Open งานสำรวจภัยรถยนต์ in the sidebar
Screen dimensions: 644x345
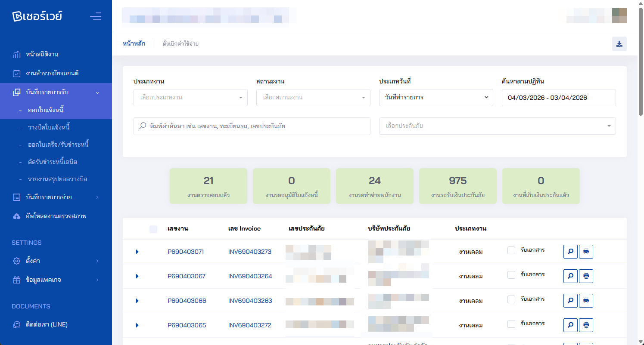tap(52, 73)
